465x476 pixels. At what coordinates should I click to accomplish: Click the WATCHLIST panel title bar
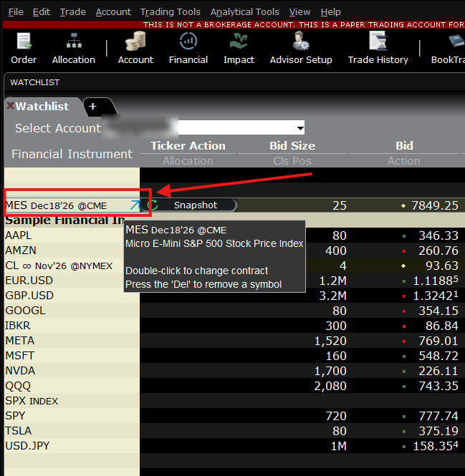coord(234,82)
